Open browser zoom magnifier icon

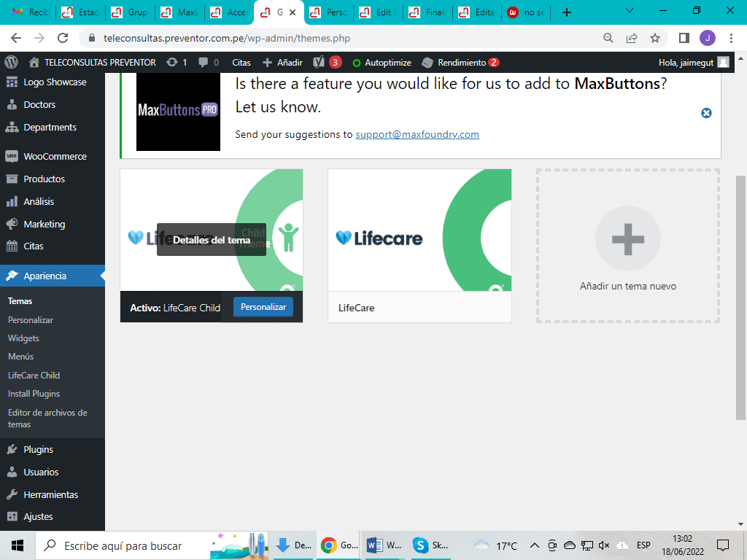608,38
